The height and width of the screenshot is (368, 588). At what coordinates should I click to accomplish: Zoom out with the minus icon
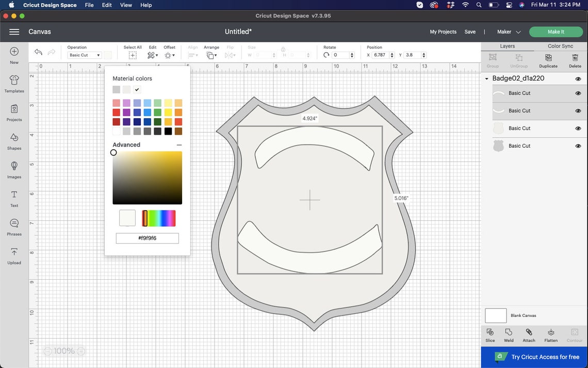point(47,351)
